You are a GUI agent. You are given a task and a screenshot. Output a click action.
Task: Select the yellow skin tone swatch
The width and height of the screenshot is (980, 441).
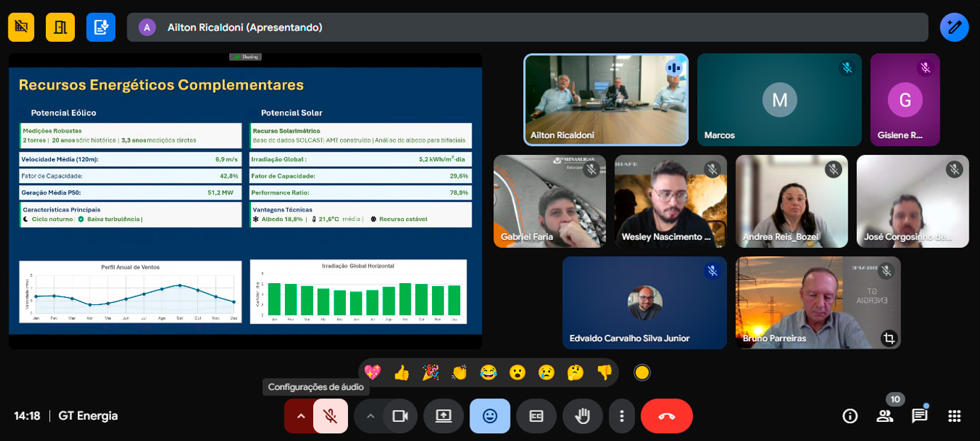pyautogui.click(x=642, y=372)
